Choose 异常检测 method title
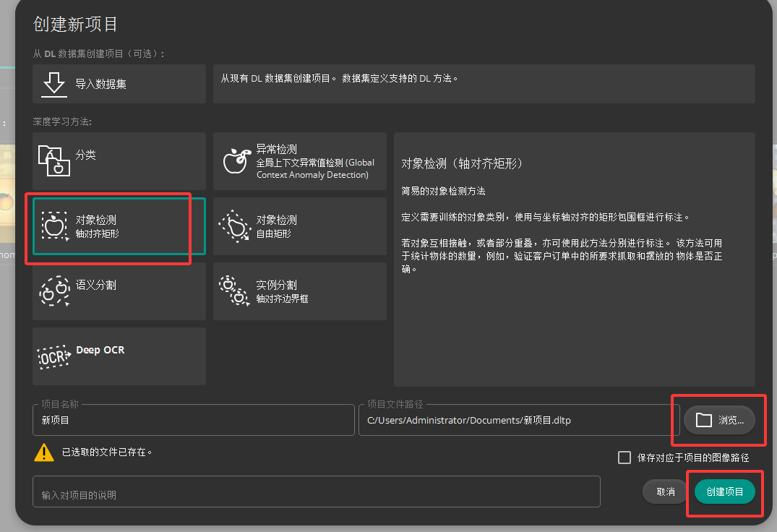 [277, 149]
